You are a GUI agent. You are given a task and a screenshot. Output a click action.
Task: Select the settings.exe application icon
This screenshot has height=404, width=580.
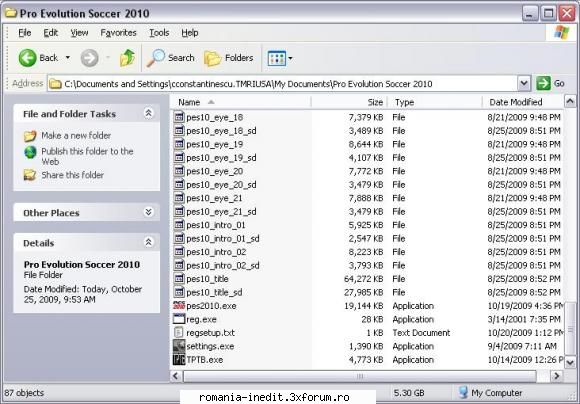click(x=179, y=346)
